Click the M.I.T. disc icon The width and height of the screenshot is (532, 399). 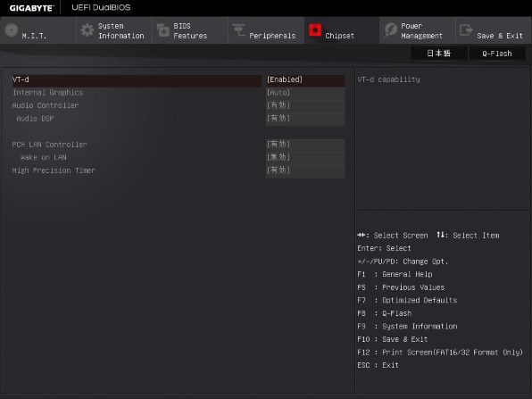(12, 30)
